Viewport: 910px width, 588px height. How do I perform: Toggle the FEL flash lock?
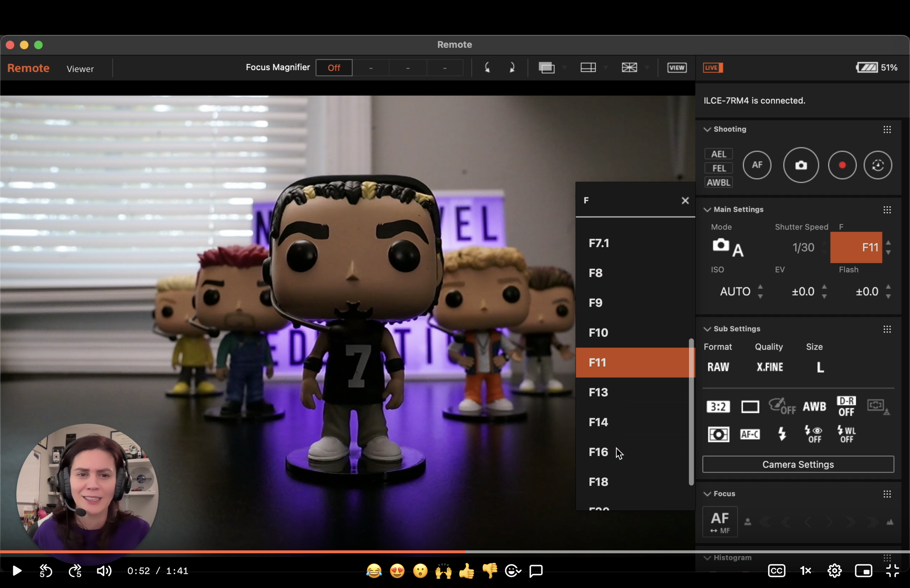point(718,168)
